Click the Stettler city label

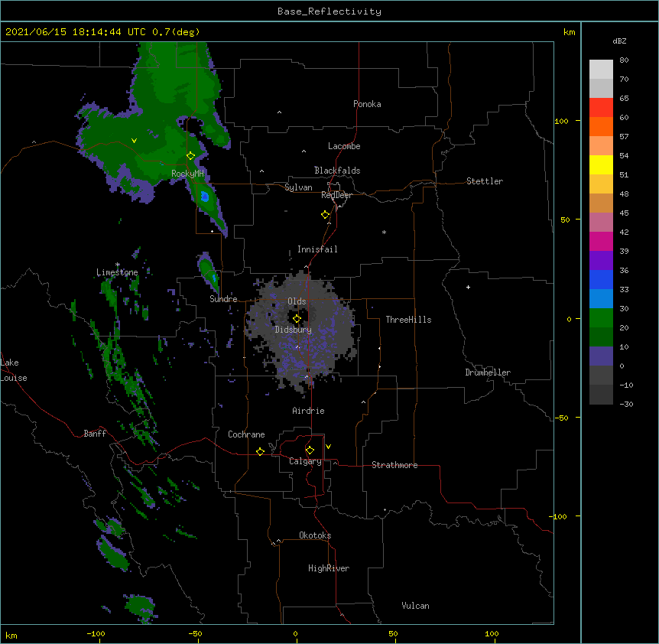tap(485, 181)
